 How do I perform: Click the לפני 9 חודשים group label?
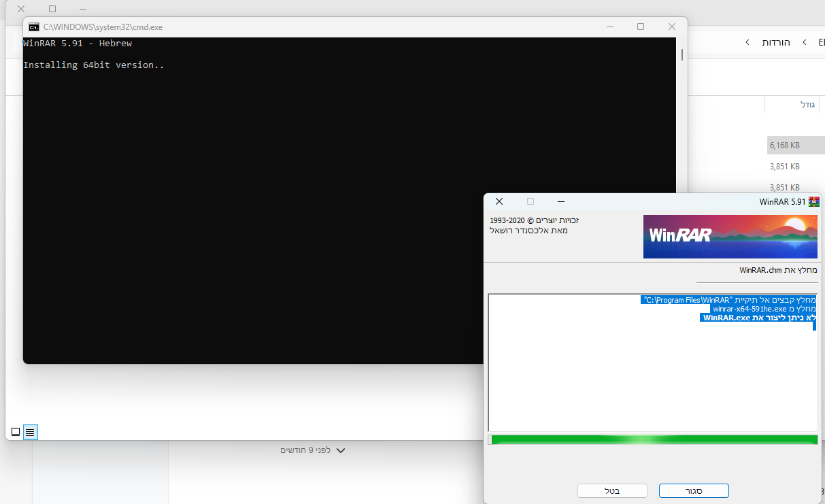tap(305, 450)
